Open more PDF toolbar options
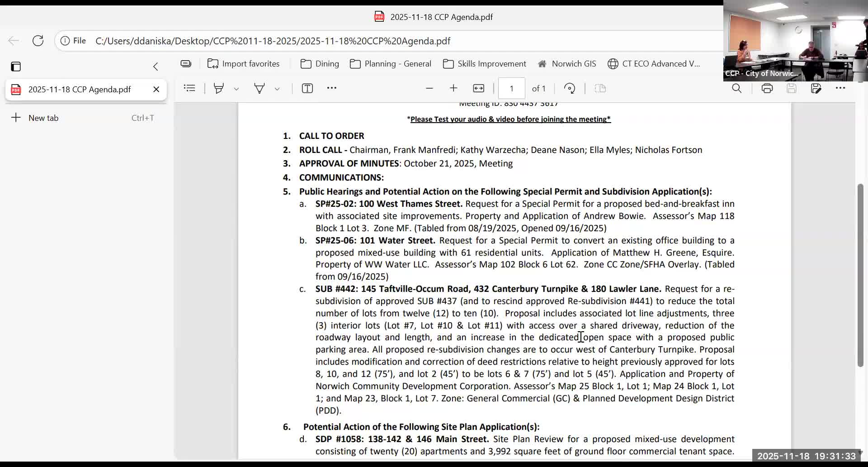Viewport: 868px width, 467px height. (x=332, y=88)
